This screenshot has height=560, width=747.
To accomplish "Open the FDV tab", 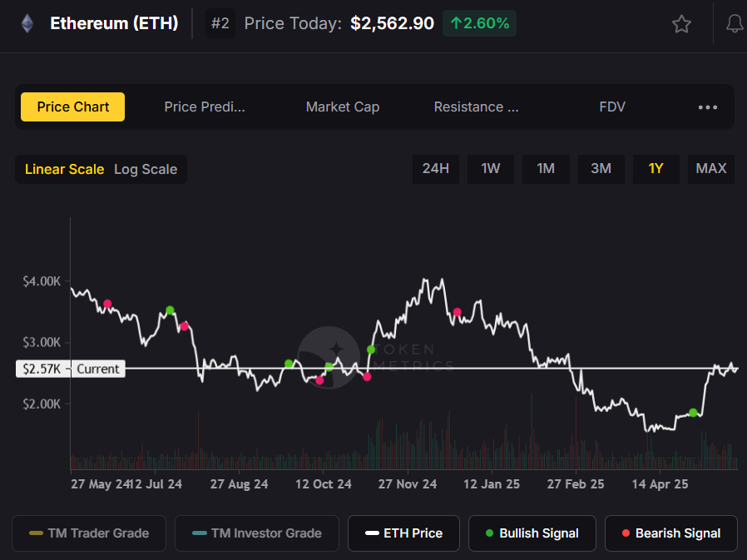I will tap(612, 107).
